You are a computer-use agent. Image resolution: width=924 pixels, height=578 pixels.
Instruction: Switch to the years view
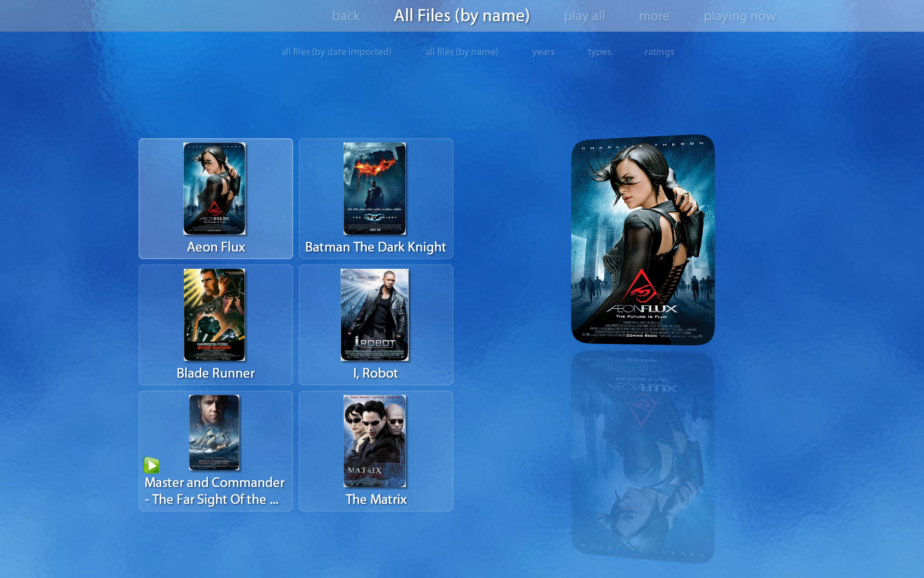coord(543,52)
